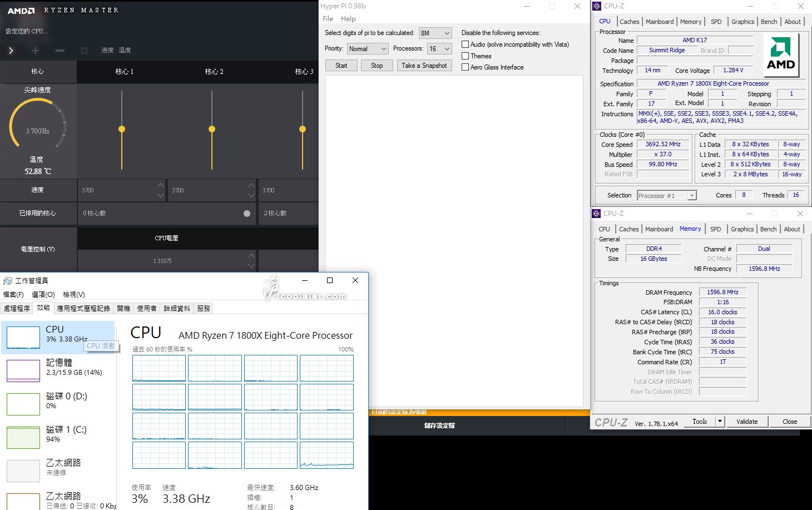
Task: Click the Ryzen Master expand chevron icon
Action: point(11,51)
